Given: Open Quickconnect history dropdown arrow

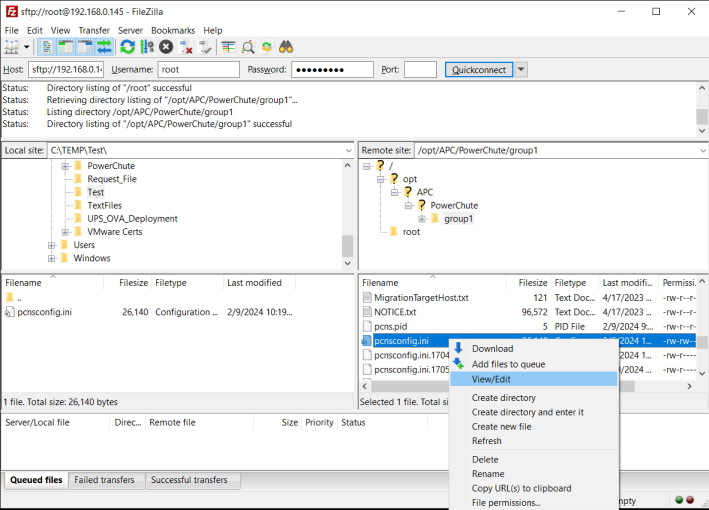Looking at the screenshot, I should tap(521, 70).
